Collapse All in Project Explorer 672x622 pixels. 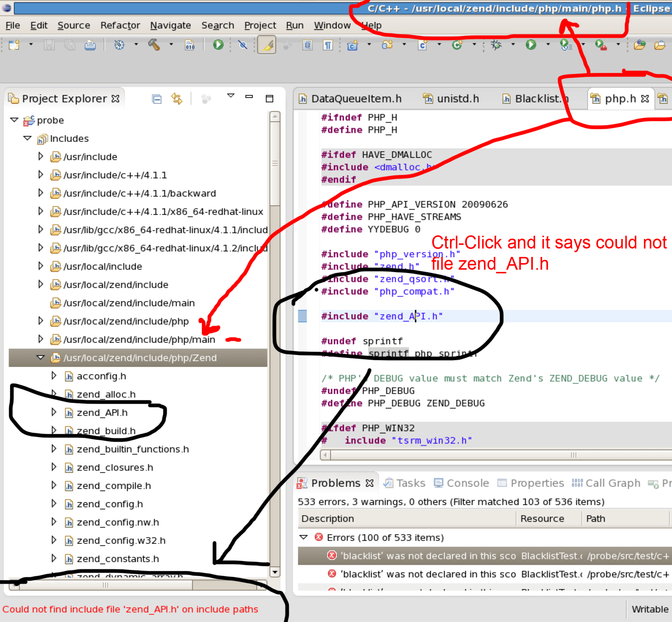[157, 98]
